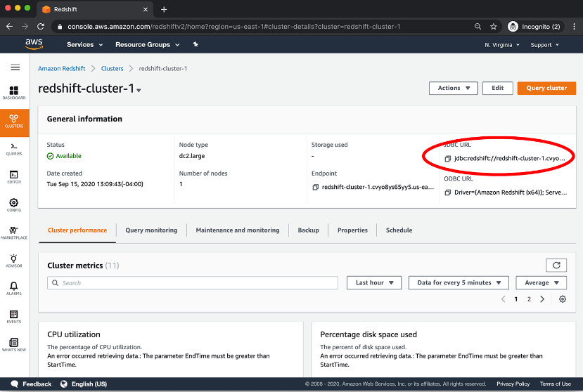Open the Queries sidebar icon
Image resolution: width=583 pixels, height=392 pixels.
click(14, 149)
